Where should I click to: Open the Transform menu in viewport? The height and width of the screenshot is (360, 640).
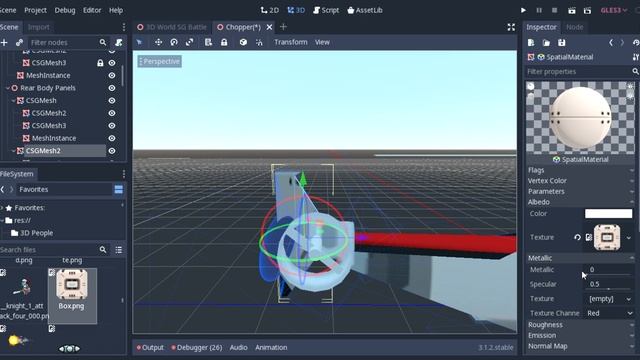[291, 42]
